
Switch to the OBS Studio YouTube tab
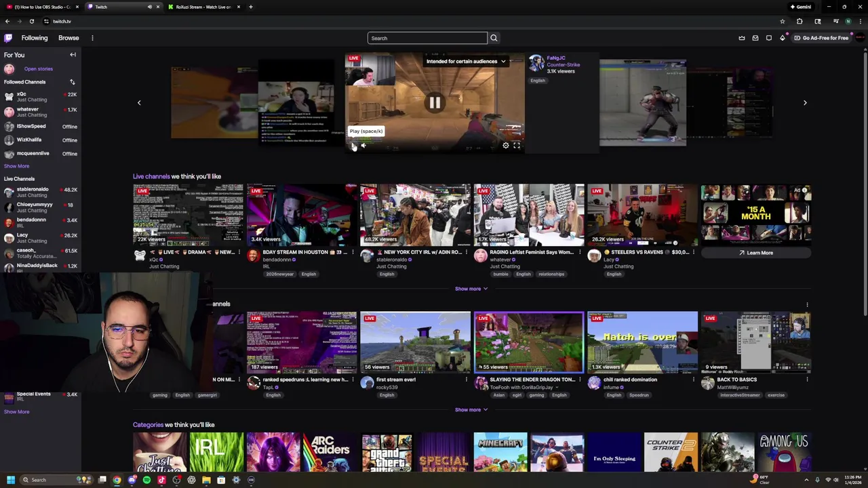click(42, 7)
